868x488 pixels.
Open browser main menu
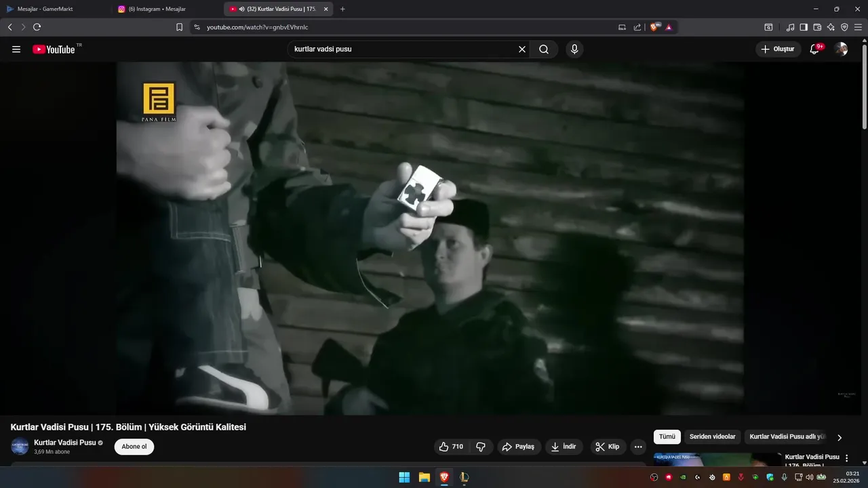coord(858,27)
